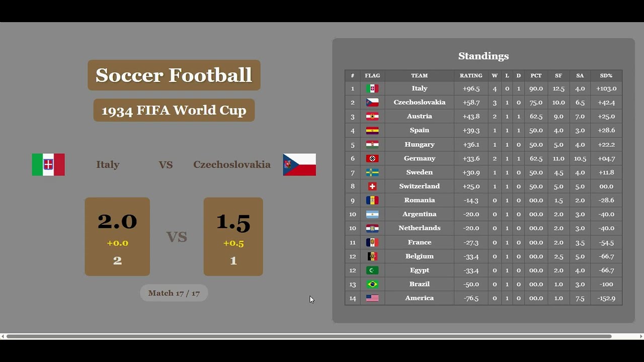
Task: Click Czechoslovakia's flag in standings row 2
Action: [372, 103]
